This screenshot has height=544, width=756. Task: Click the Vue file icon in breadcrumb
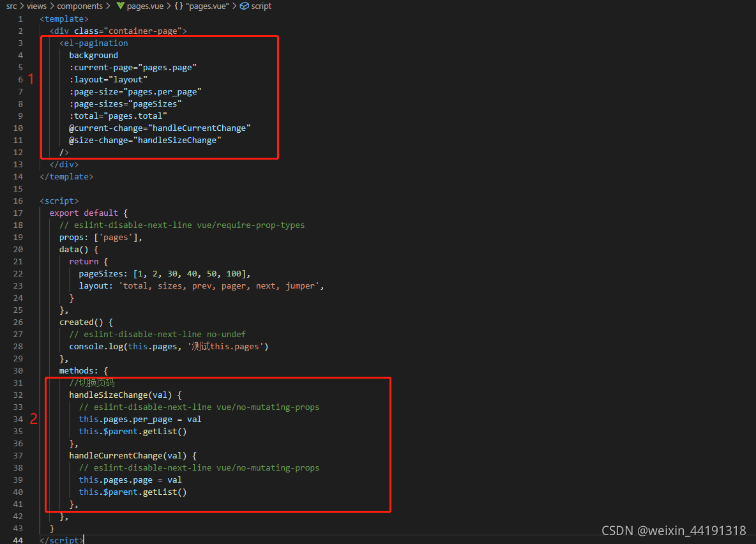(120, 6)
